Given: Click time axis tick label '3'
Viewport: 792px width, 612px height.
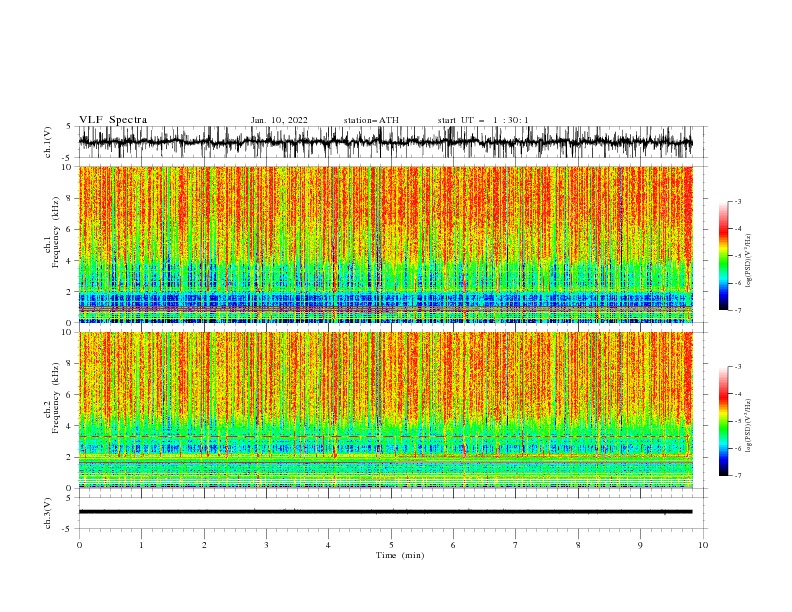Looking at the screenshot, I should coord(266,545).
